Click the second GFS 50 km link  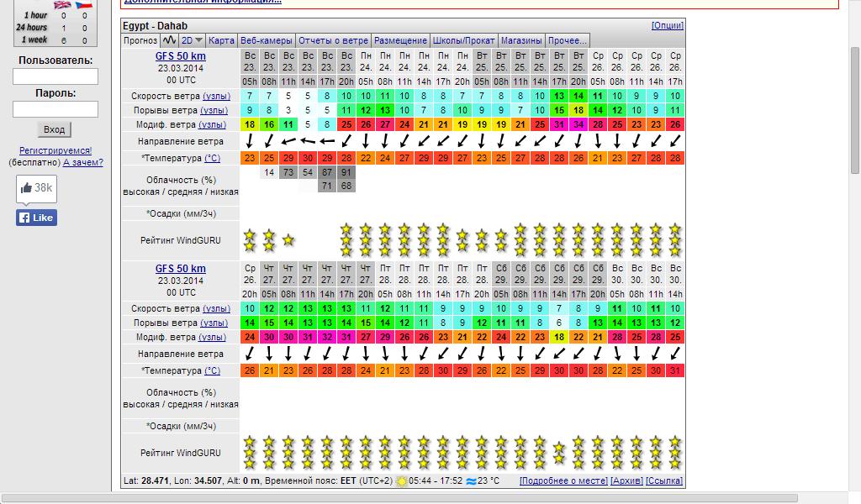[180, 269]
